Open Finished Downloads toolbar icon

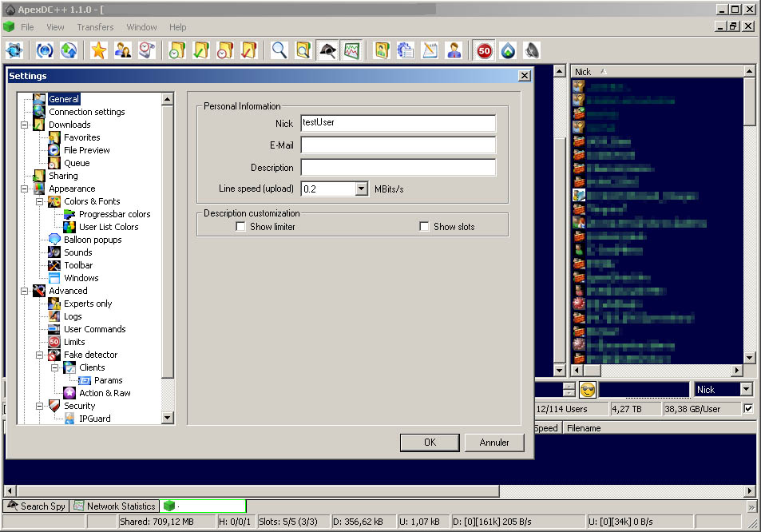[201, 50]
